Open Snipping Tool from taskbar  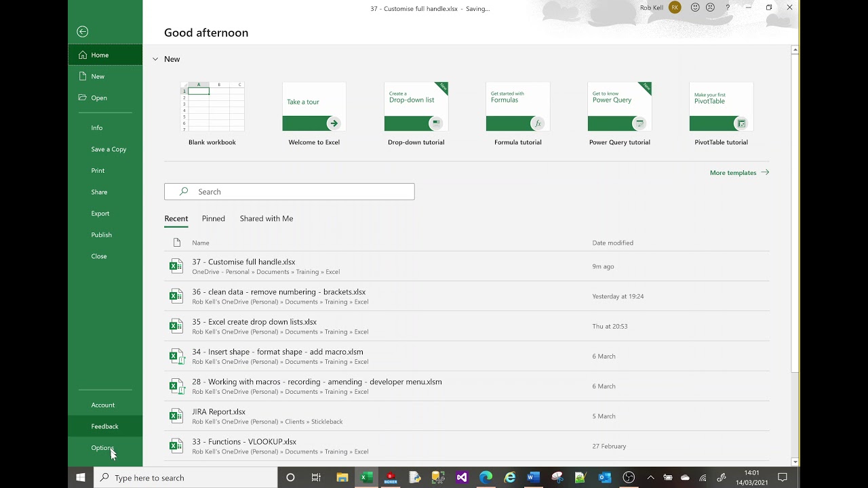click(x=557, y=477)
